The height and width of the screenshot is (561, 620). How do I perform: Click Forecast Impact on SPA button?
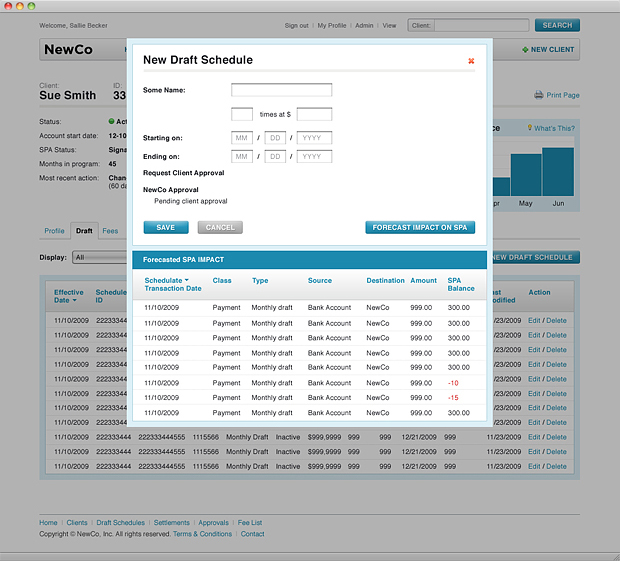click(420, 228)
